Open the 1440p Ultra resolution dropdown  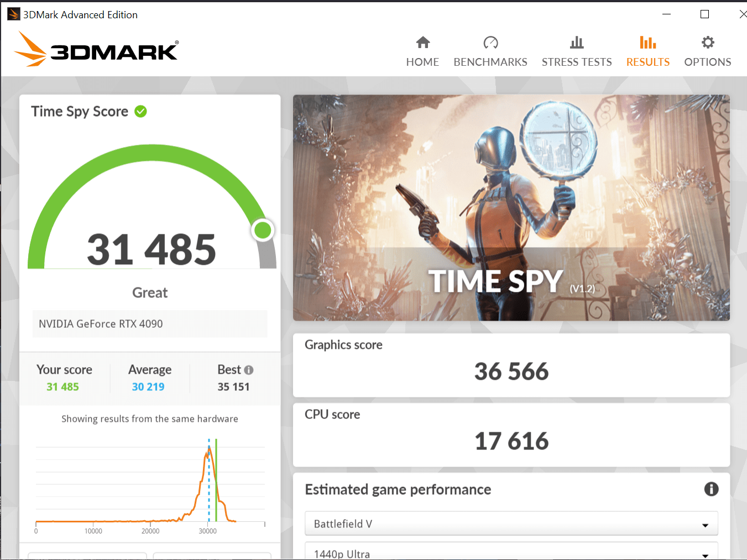tap(511, 552)
